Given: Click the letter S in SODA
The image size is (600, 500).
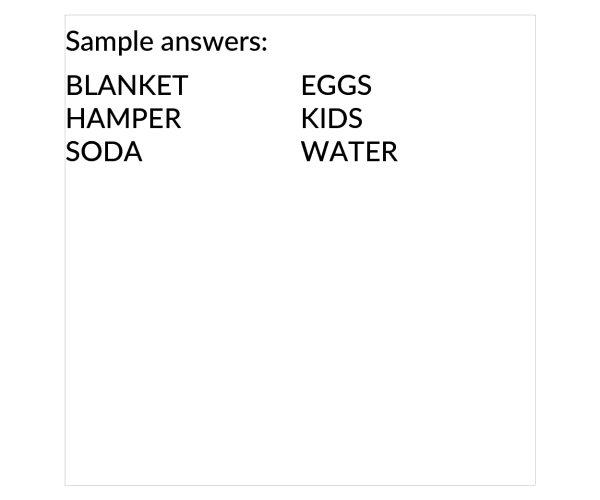Looking at the screenshot, I should click(73, 151).
